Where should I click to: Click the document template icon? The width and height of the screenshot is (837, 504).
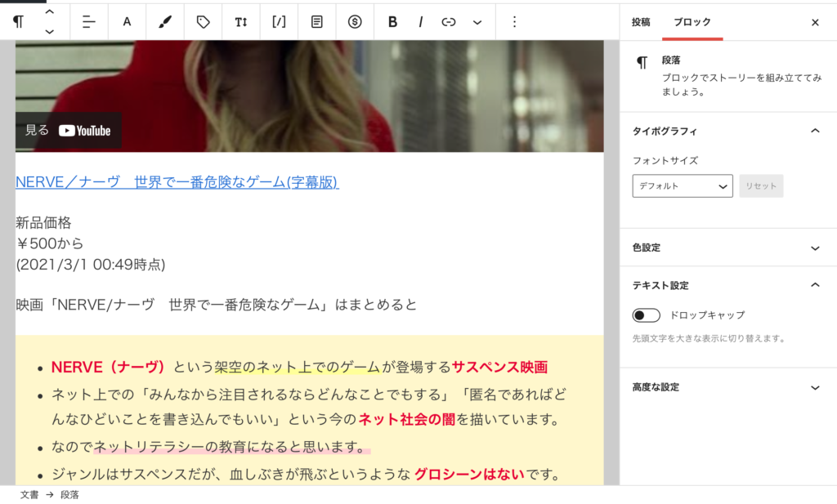click(316, 22)
